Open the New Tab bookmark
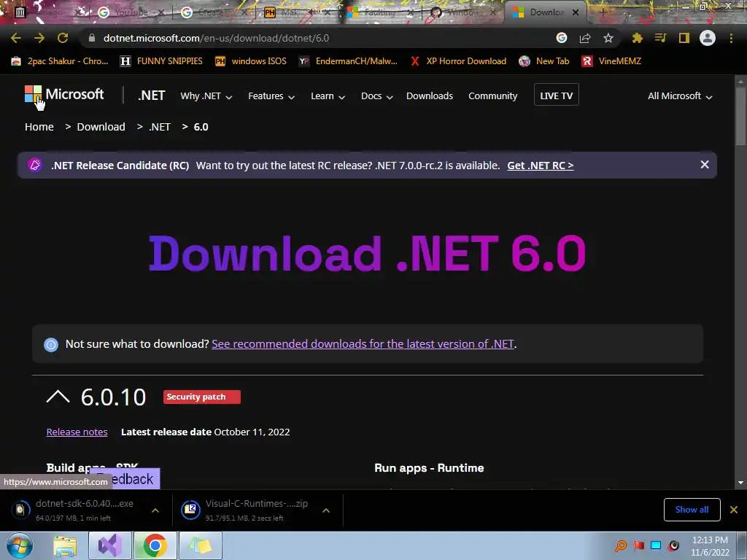This screenshot has height=560, width=747. pos(544,61)
